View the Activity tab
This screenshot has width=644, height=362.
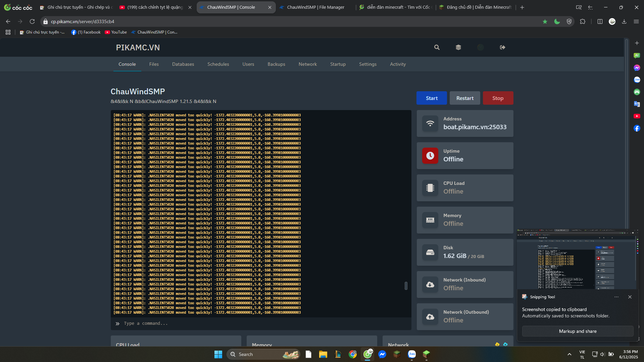pos(398,64)
